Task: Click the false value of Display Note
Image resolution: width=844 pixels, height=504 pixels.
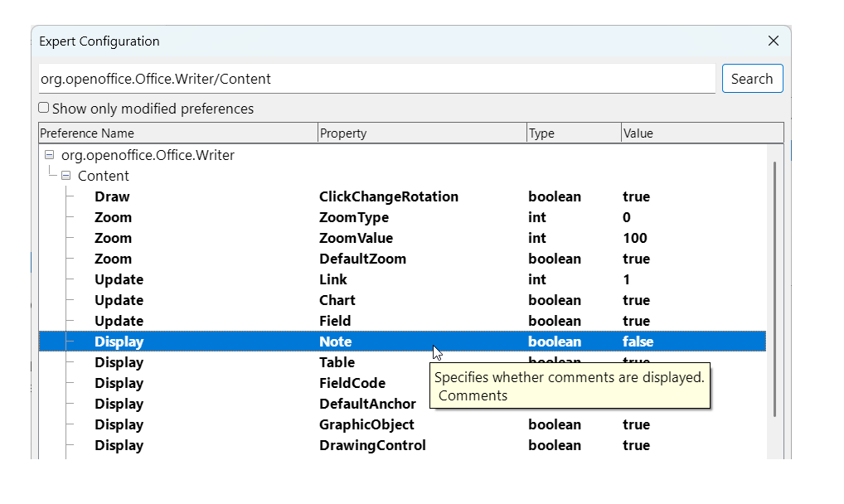Action: (x=638, y=342)
